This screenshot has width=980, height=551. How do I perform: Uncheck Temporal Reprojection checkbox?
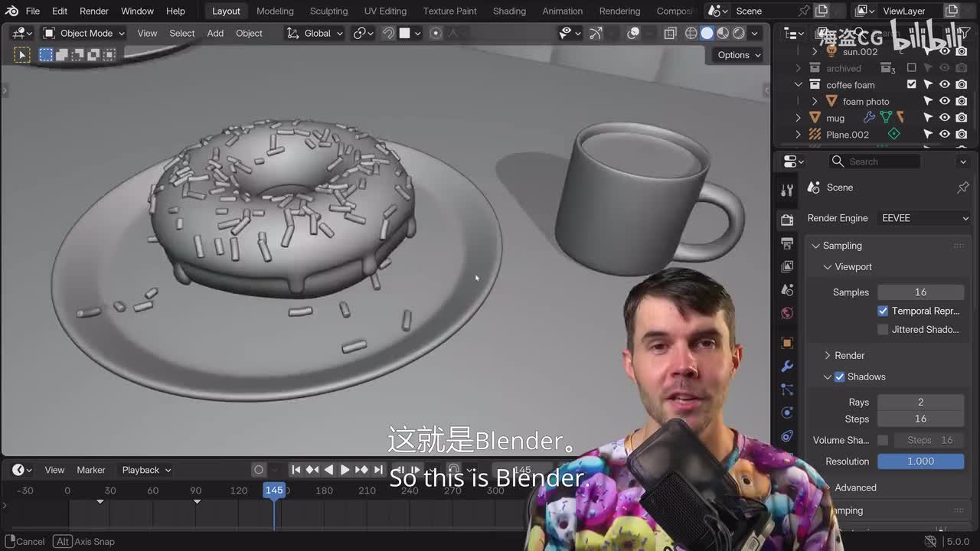(x=883, y=311)
